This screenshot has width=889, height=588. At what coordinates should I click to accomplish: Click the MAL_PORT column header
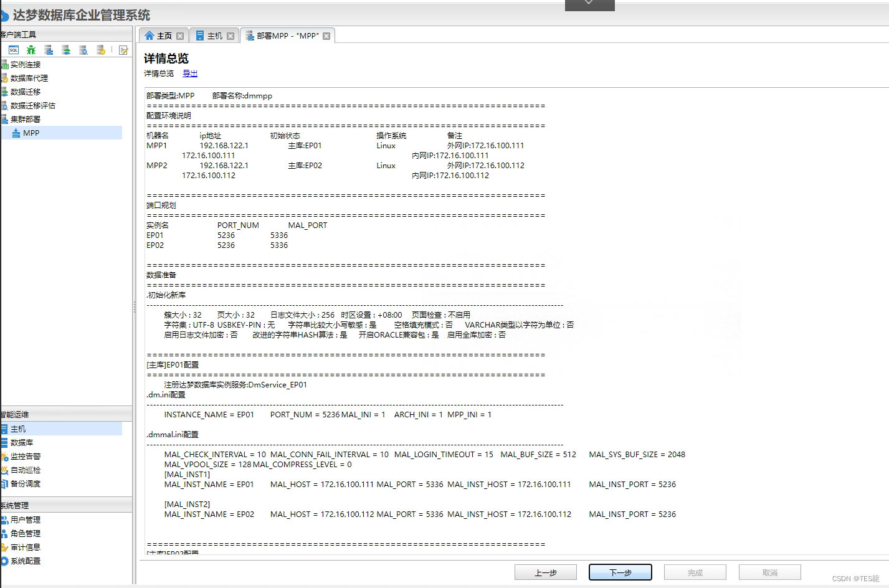click(308, 225)
